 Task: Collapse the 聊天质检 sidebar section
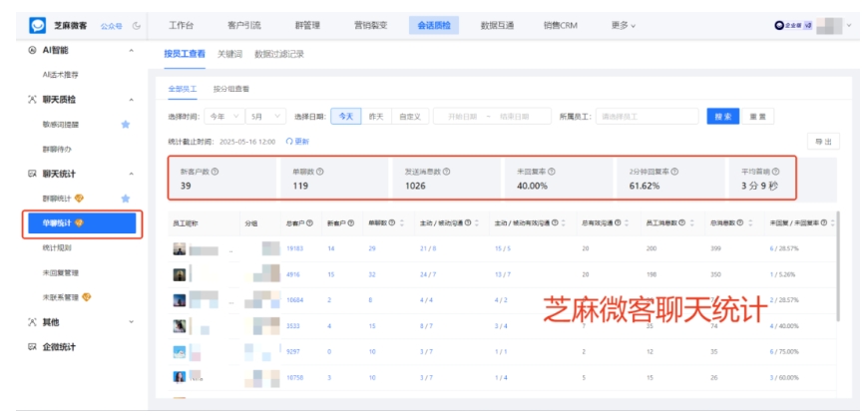click(x=131, y=100)
